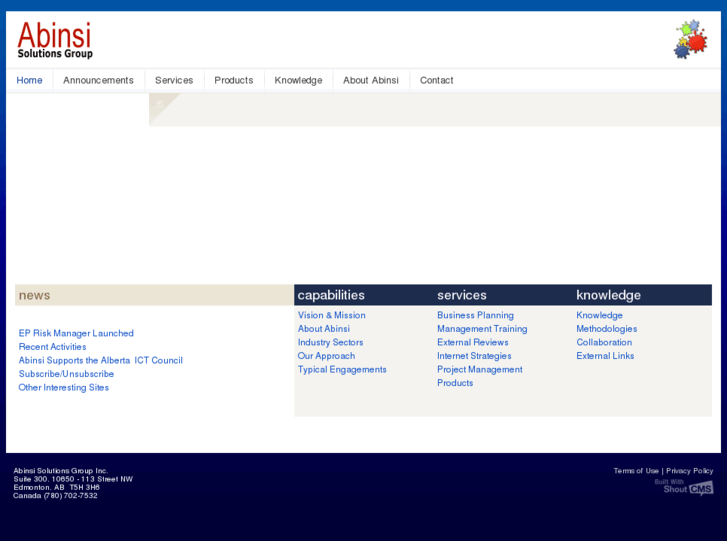Click the Abinsi Solutions Group Inc. footer text
This screenshot has width=727, height=545.
(60, 471)
